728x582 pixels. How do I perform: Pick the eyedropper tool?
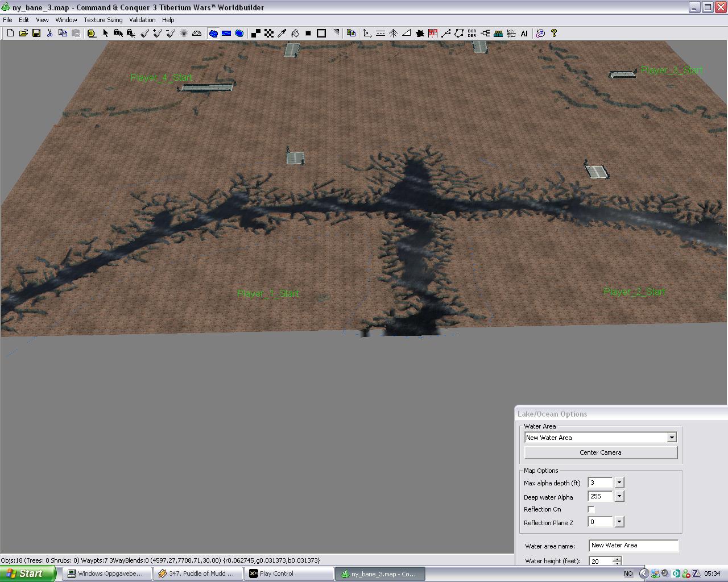pyautogui.click(x=282, y=34)
